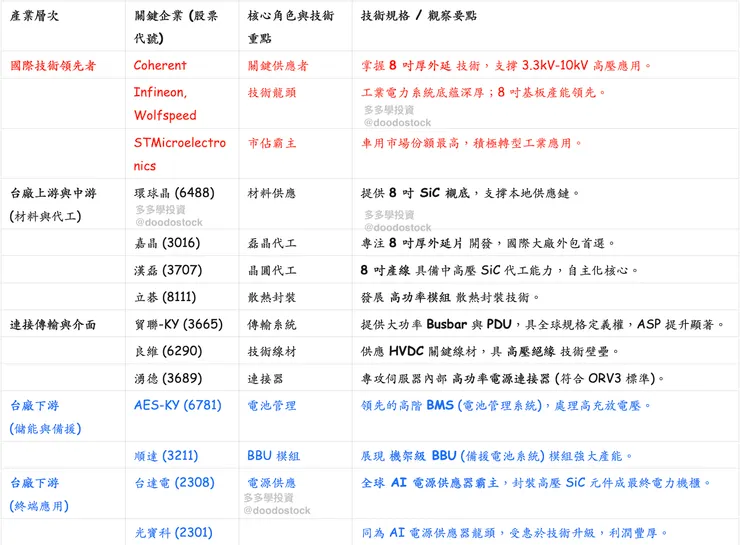Select the STMicroelectronics cell
This screenshot has width=740, height=545.
coord(180,154)
